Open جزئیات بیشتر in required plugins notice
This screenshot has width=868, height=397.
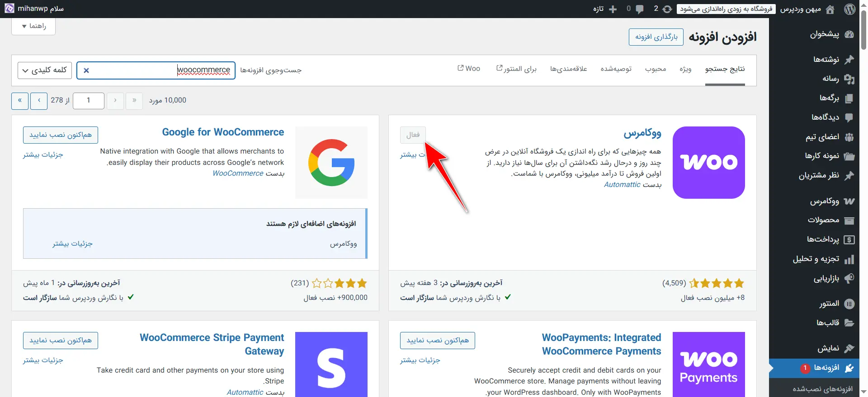click(72, 244)
